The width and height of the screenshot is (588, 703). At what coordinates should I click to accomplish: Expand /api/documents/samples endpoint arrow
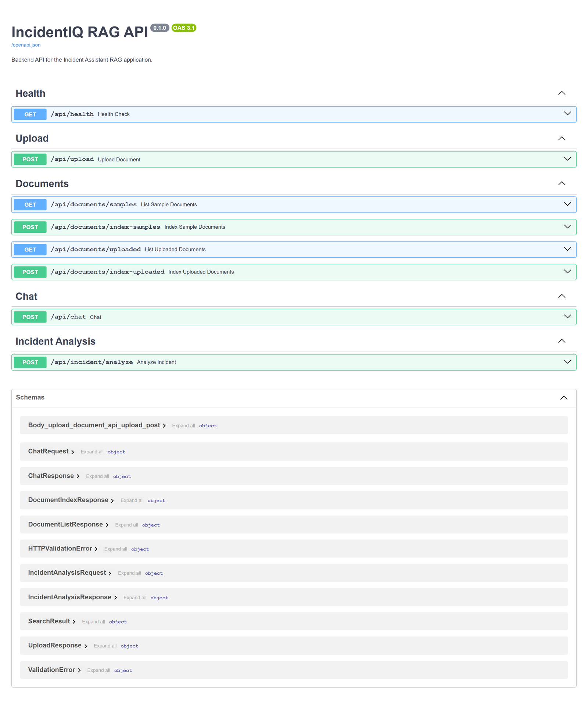(567, 204)
